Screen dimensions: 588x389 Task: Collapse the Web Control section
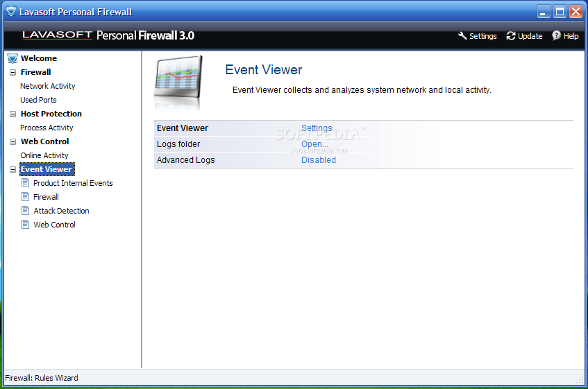pos(12,141)
